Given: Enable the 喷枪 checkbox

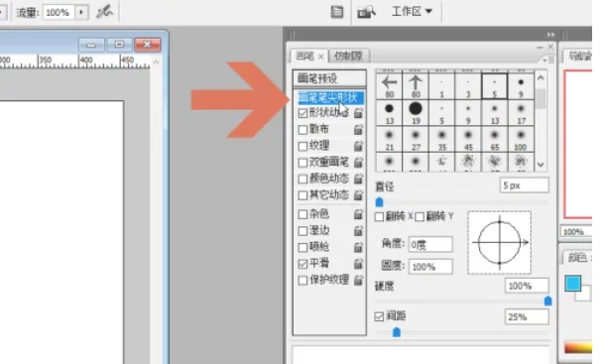Looking at the screenshot, I should pyautogui.click(x=303, y=247).
